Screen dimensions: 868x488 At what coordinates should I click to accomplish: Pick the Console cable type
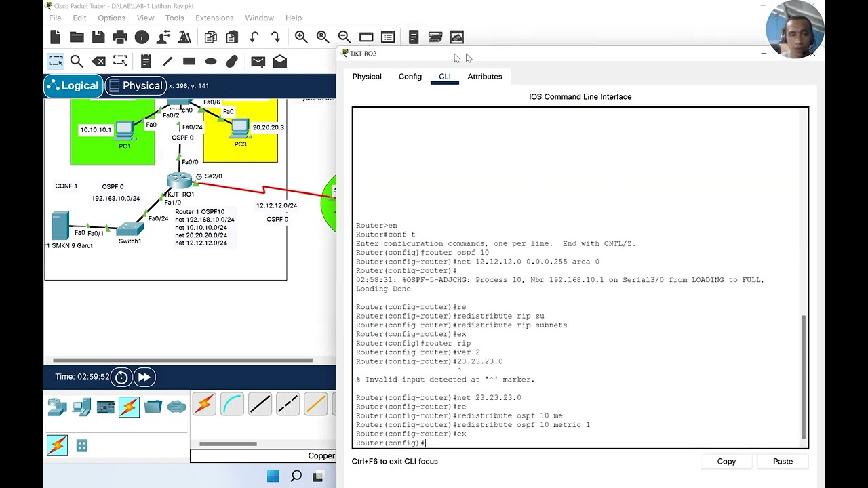(x=232, y=404)
